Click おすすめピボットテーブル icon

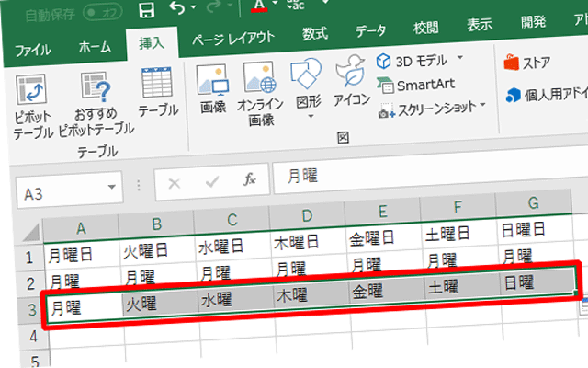96,104
